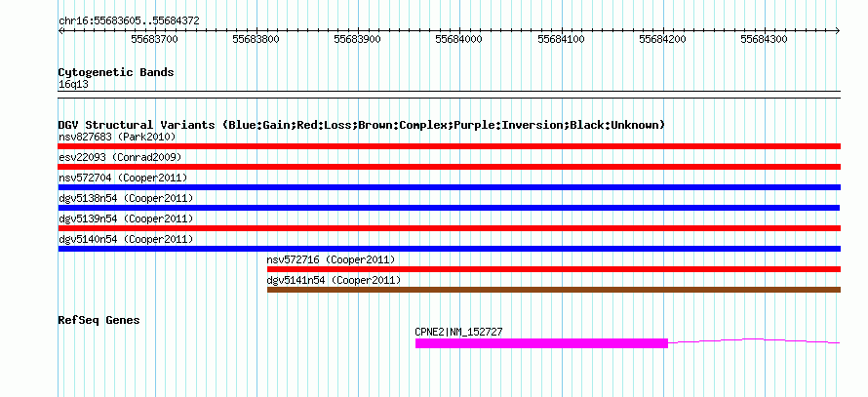Click the DGV Structural Variants track title
This screenshot has width=868, height=397.
(362, 125)
